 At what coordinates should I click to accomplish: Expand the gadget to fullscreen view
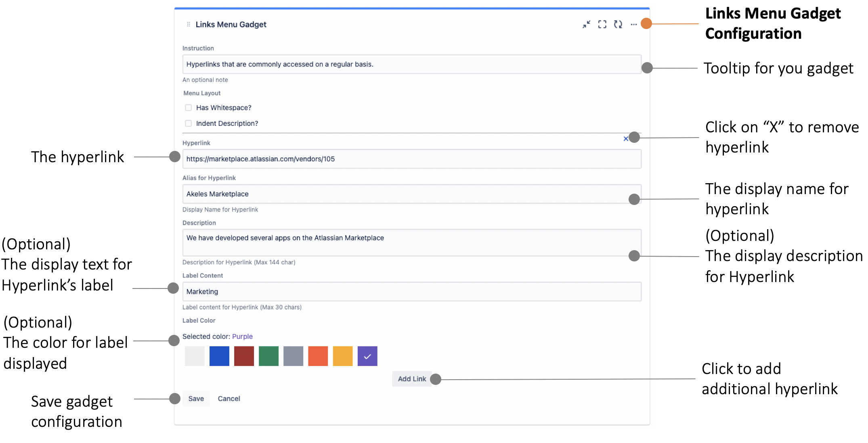[x=602, y=24]
